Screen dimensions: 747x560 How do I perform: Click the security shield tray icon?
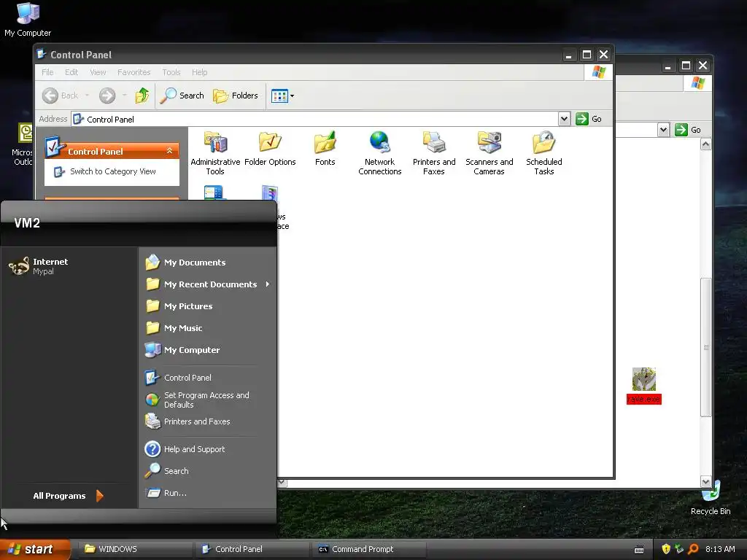[666, 549]
